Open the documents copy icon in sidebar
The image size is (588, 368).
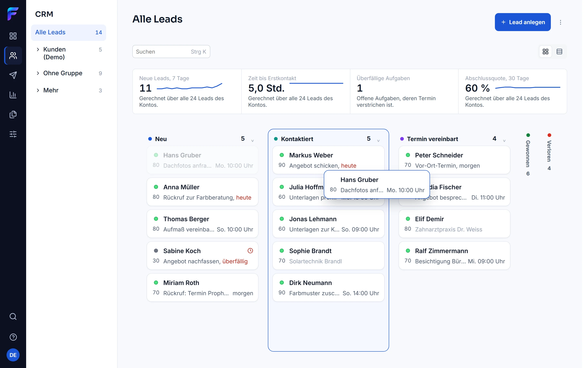13,114
